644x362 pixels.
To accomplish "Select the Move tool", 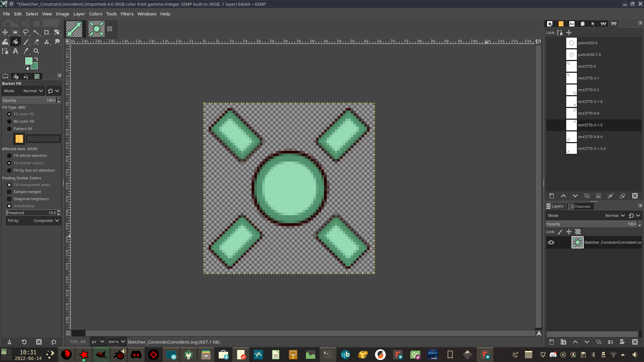I will 5,32.
